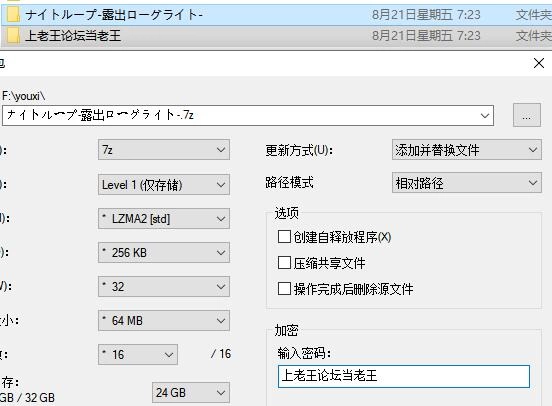Click the 输入密码 password input field
552x406 pixels.
point(404,376)
